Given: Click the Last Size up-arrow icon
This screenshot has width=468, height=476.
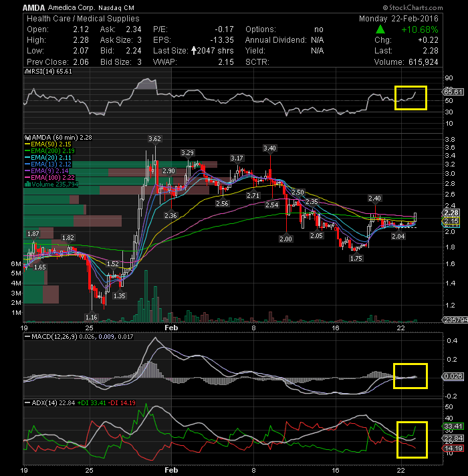Looking at the screenshot, I should pyautogui.click(x=194, y=51).
